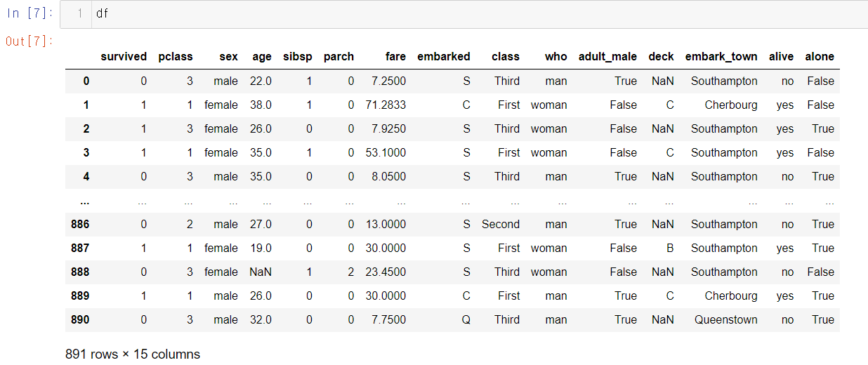Select the In [7] prompt label
The image size is (868, 365).
click(x=29, y=13)
